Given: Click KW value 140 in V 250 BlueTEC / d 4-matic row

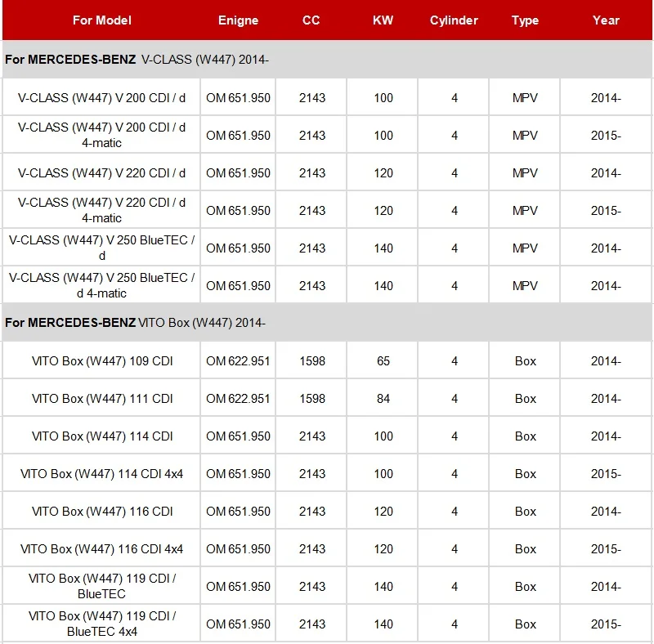Looking at the screenshot, I should [383, 285].
